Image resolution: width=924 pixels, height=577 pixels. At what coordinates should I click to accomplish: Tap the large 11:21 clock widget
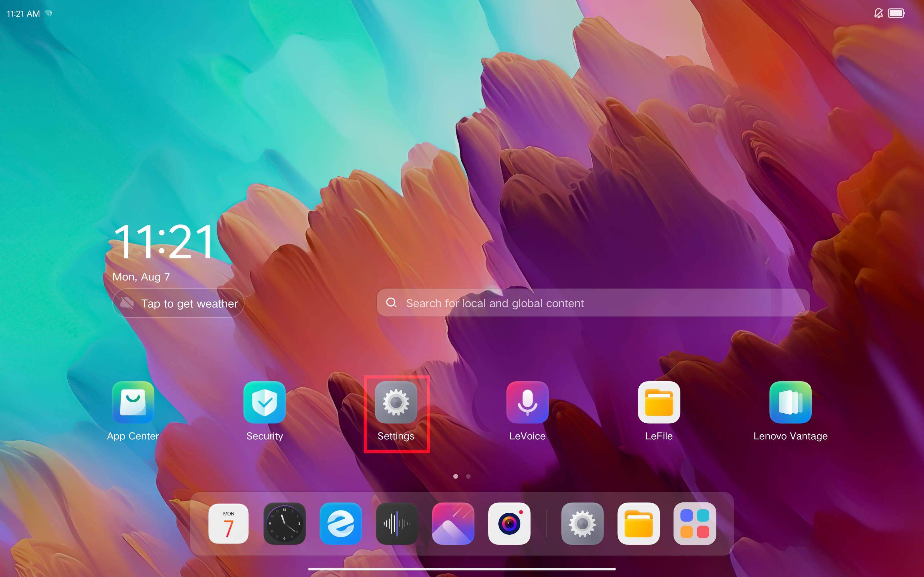tap(164, 241)
